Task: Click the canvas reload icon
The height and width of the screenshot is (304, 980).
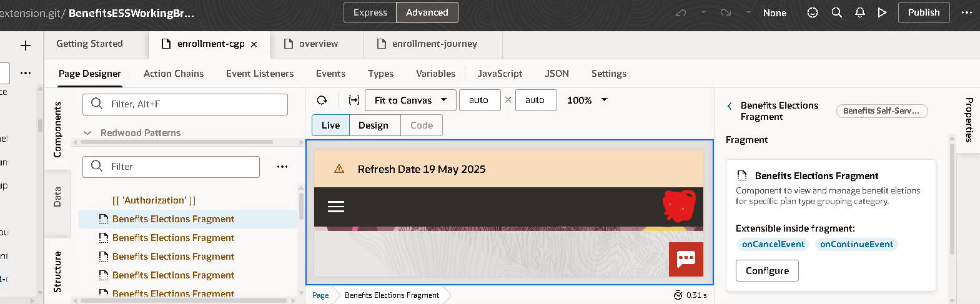Action: pos(322,100)
